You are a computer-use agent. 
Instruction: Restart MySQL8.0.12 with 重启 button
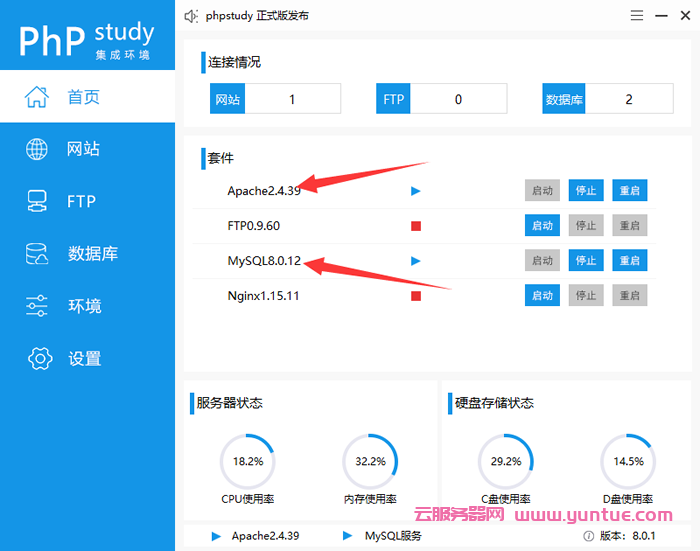click(x=629, y=261)
